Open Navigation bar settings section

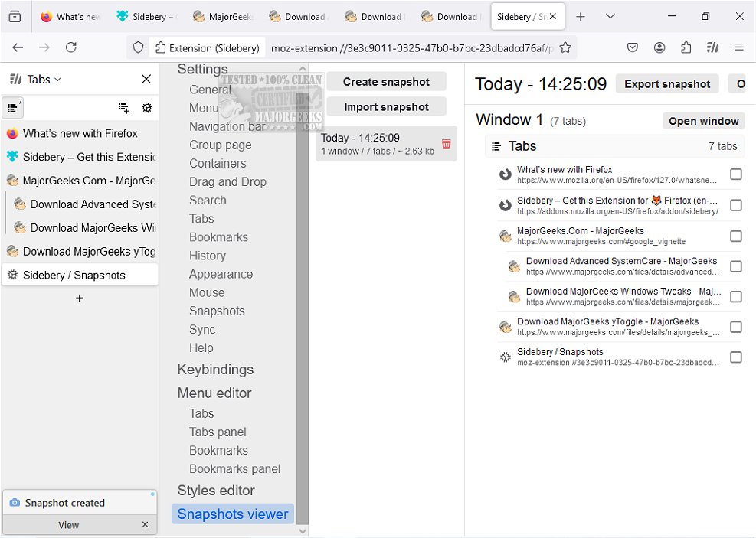tap(227, 127)
